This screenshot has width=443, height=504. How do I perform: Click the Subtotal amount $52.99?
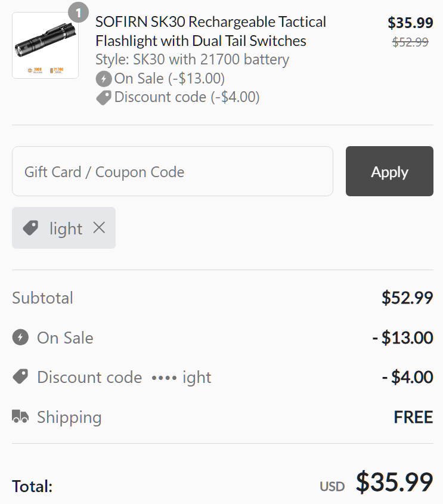pos(407,298)
